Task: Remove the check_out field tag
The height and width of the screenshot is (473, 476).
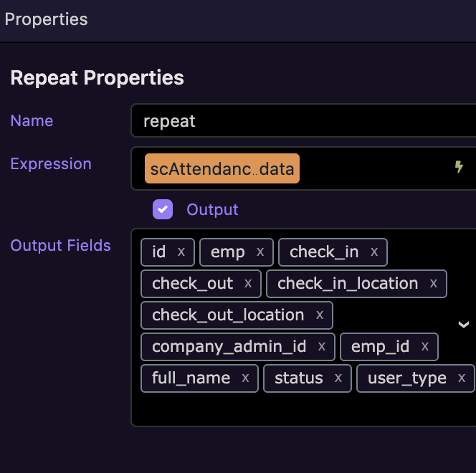Action: tap(248, 284)
